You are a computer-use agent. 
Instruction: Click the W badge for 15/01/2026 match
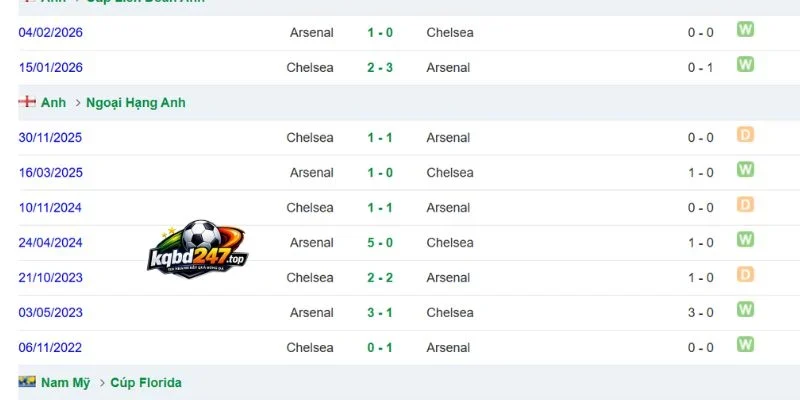745,64
